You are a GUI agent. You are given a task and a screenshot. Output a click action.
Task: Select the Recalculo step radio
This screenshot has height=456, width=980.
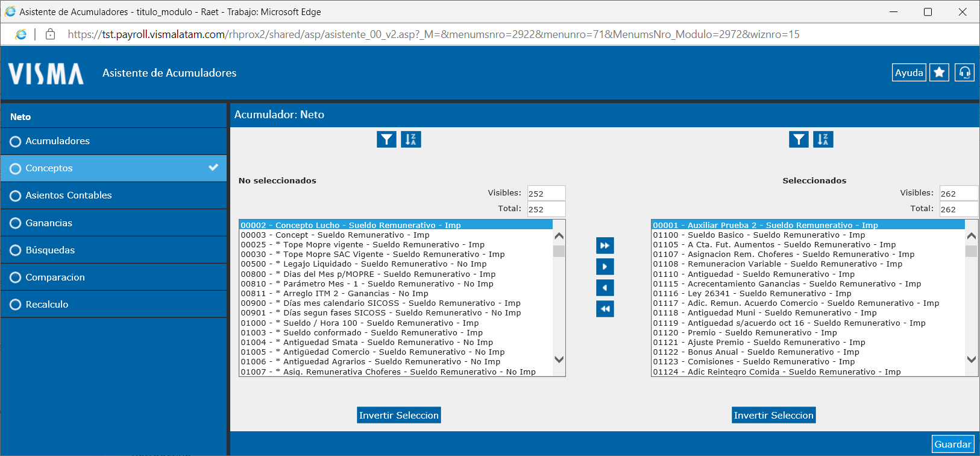click(16, 305)
